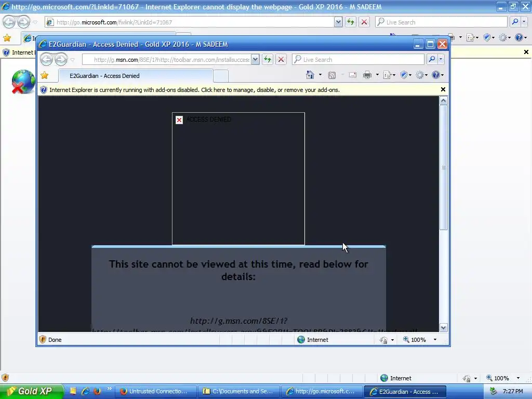Click Back arrow in E2Guardian window
Screen dimensions: 532x399
(x=46, y=59)
